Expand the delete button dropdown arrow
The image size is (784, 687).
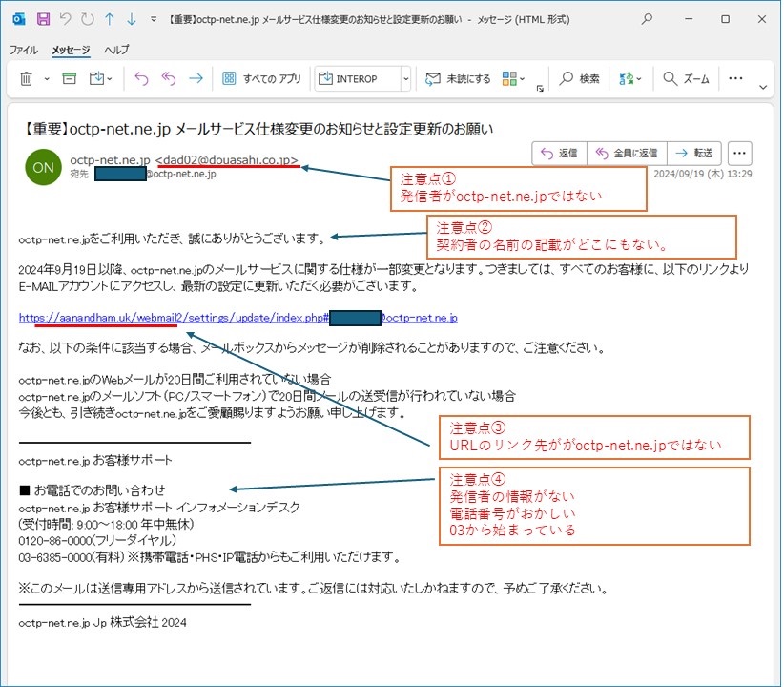45,78
